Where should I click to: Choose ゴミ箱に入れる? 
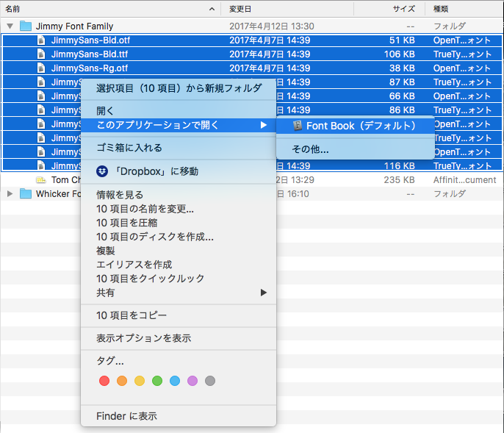pyautogui.click(x=129, y=148)
